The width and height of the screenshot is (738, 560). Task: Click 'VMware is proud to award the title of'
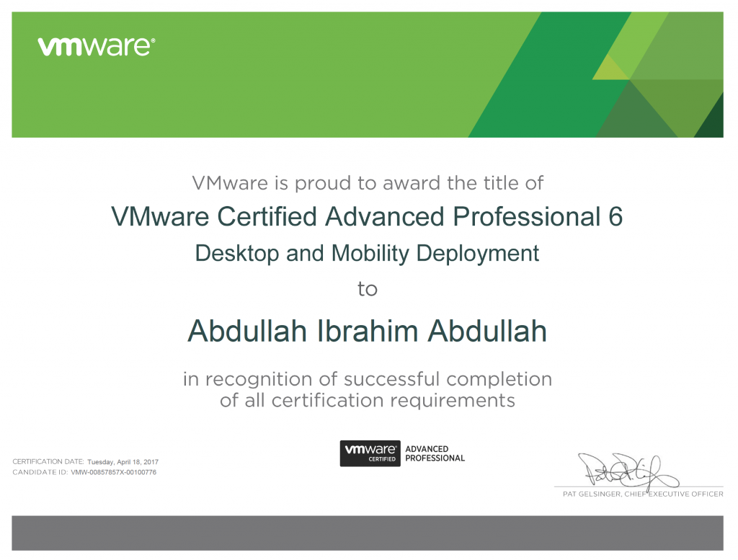pyautogui.click(x=368, y=183)
